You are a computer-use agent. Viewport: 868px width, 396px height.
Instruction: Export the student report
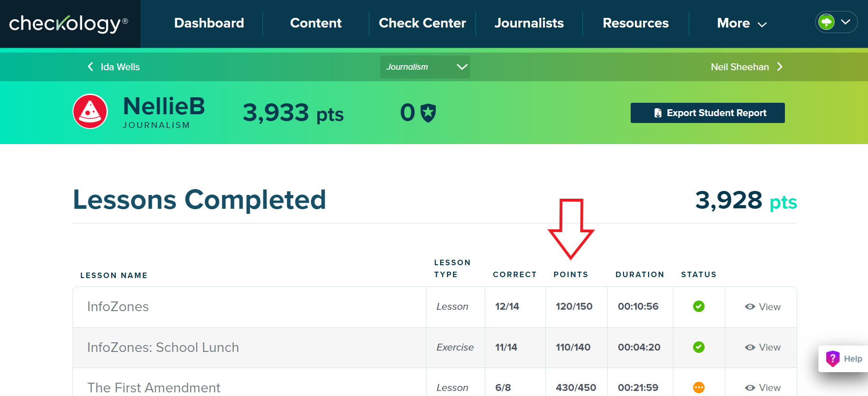(707, 113)
